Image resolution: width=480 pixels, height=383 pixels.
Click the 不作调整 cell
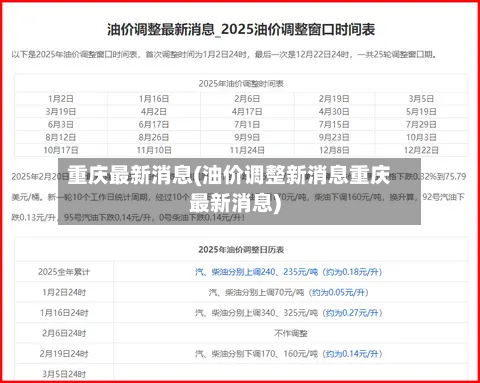[290, 333]
